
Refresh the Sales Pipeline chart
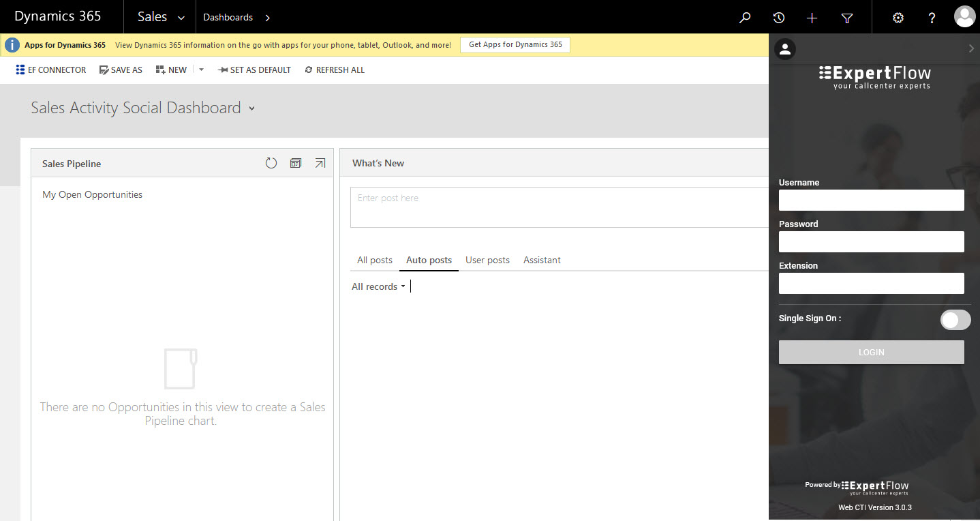[x=271, y=163]
